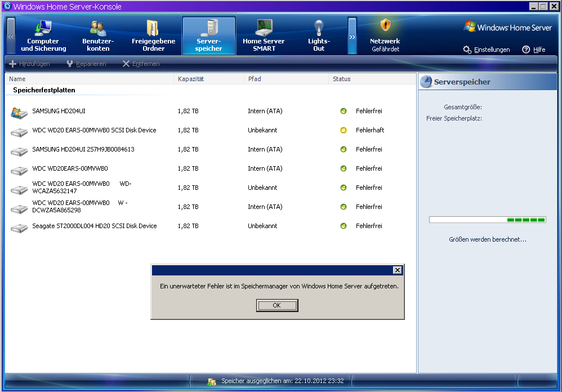
Task: Click drive icon of WDC WD20EARS-00MVWB0
Action: [19, 171]
